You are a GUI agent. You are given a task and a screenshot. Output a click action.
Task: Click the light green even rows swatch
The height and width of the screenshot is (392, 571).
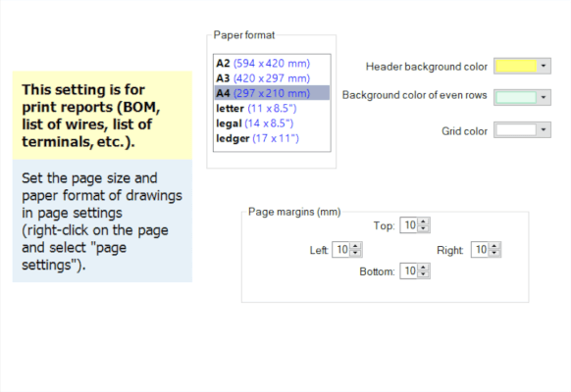click(x=516, y=97)
